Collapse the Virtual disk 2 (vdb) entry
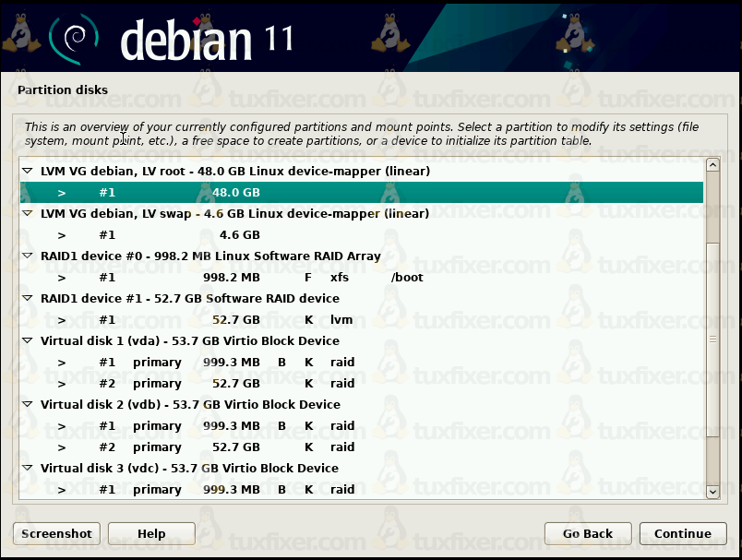Viewport: 742px width, 560px height. coord(27,405)
